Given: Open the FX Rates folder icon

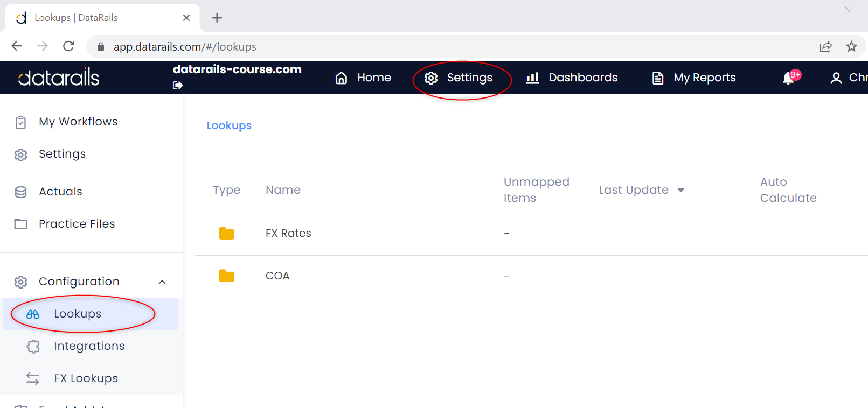Looking at the screenshot, I should [x=226, y=234].
